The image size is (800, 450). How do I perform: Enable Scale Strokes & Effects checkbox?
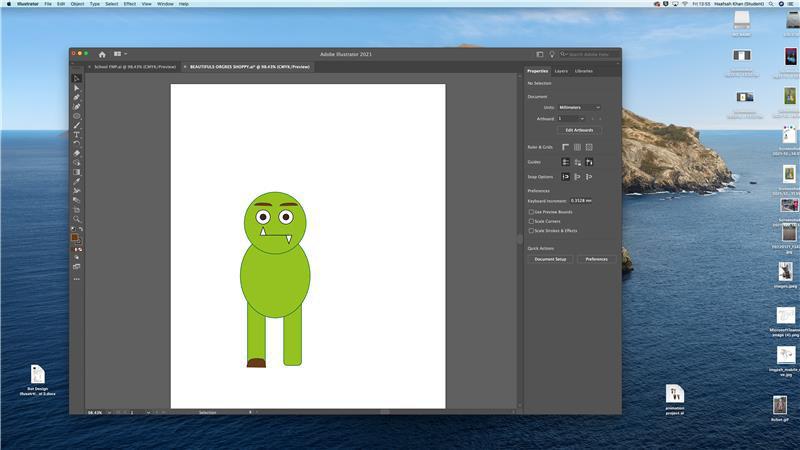pos(531,230)
